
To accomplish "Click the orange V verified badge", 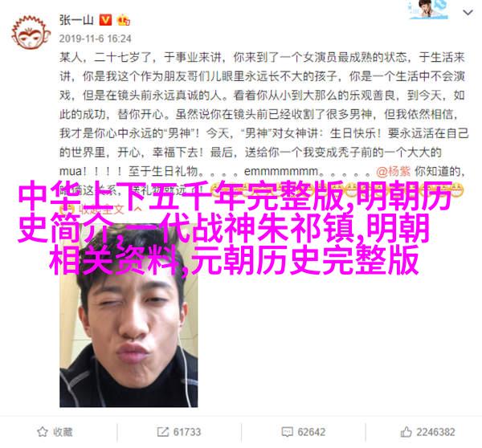I will (105, 20).
